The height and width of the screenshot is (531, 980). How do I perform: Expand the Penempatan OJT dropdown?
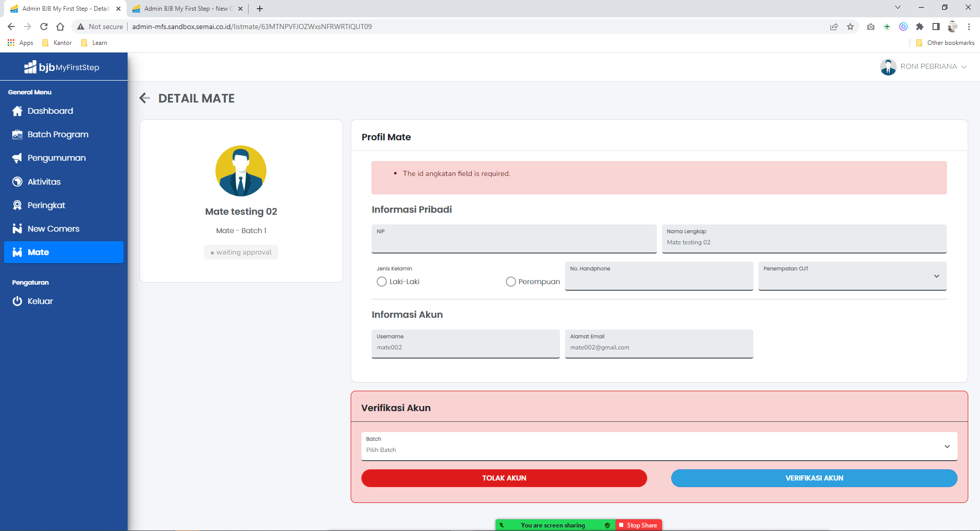[x=852, y=276]
